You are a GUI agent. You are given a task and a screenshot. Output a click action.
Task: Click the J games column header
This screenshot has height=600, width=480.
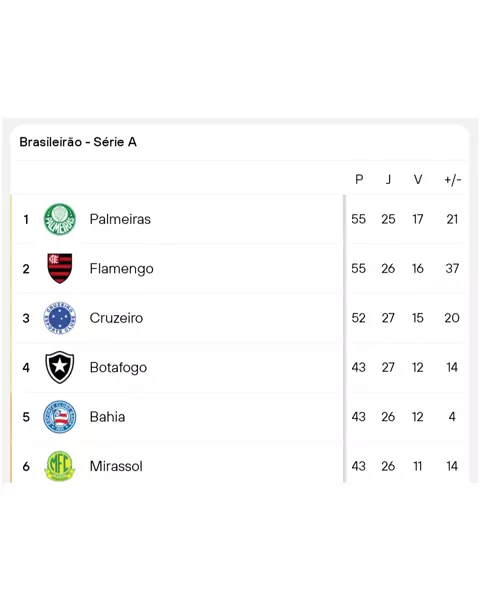(x=388, y=179)
